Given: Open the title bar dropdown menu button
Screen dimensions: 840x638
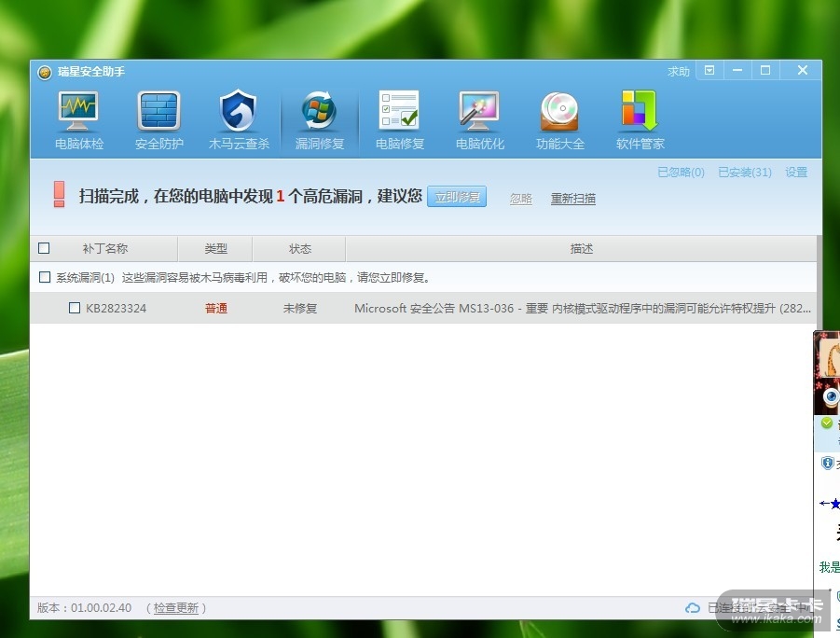Looking at the screenshot, I should pos(709,70).
